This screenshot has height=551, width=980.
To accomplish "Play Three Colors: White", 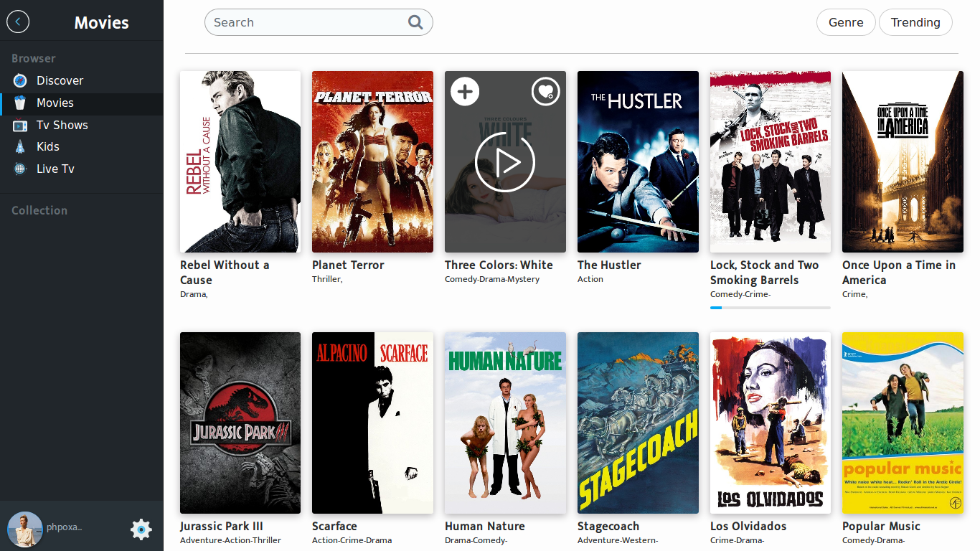I will tap(505, 161).
